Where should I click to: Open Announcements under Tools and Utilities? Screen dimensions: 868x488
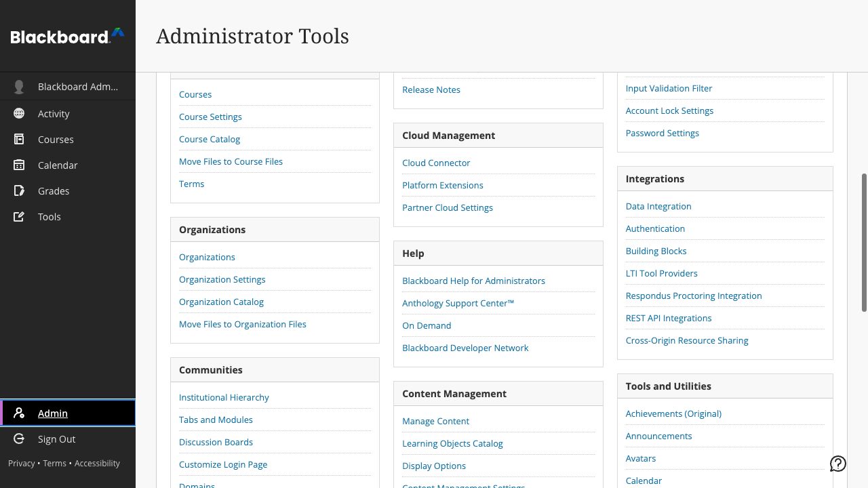658,436
